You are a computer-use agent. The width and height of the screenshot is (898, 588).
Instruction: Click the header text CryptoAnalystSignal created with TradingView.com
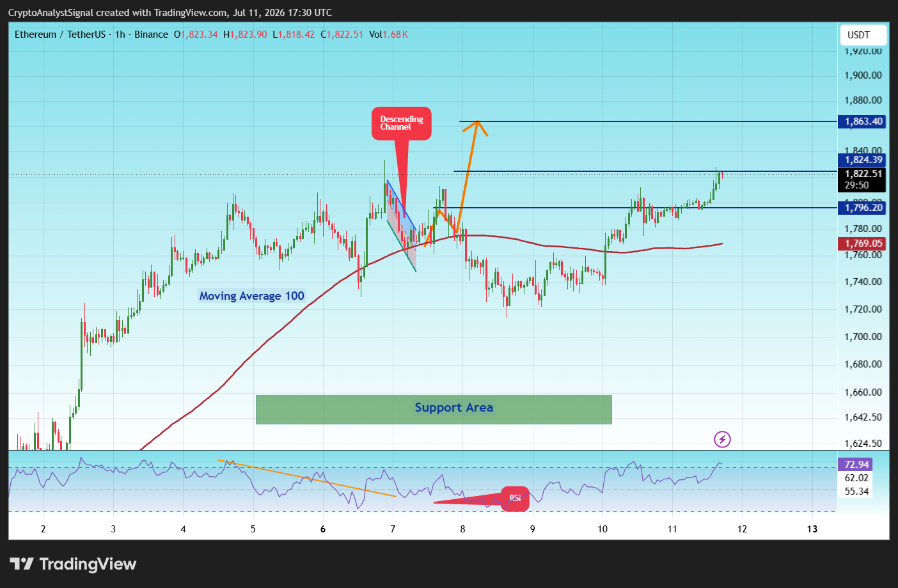pyautogui.click(x=117, y=13)
